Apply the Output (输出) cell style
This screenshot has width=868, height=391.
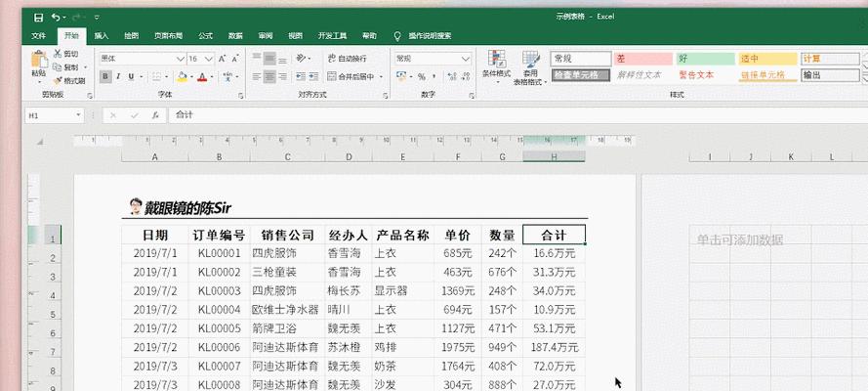tap(830, 75)
